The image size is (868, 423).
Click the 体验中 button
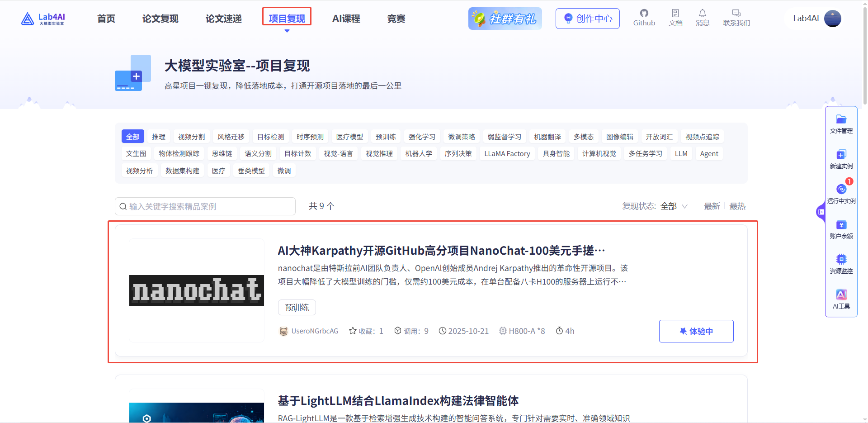click(696, 331)
